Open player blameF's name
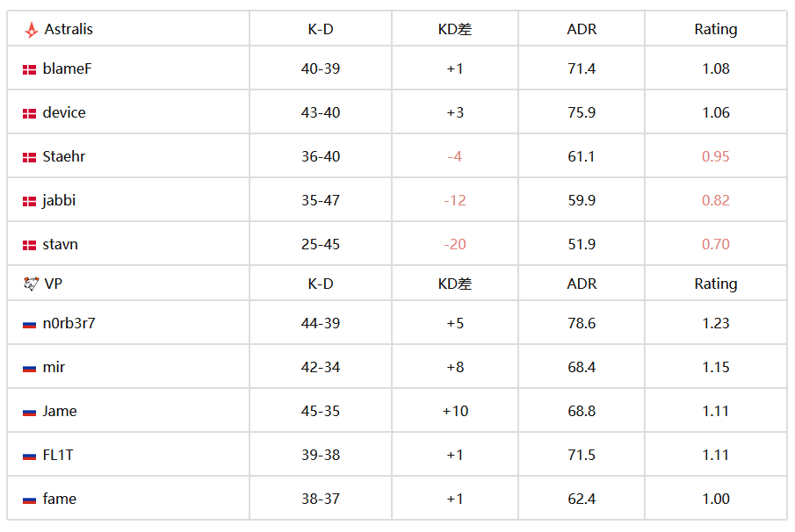The image size is (795, 532). point(67,68)
